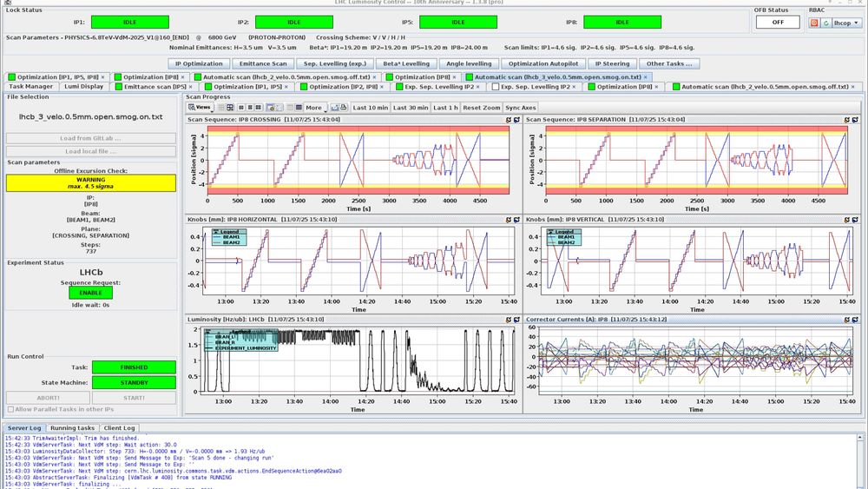Click the Sep. Levelling (exp.) button
The width and height of the screenshot is (868, 489).
[x=335, y=63]
